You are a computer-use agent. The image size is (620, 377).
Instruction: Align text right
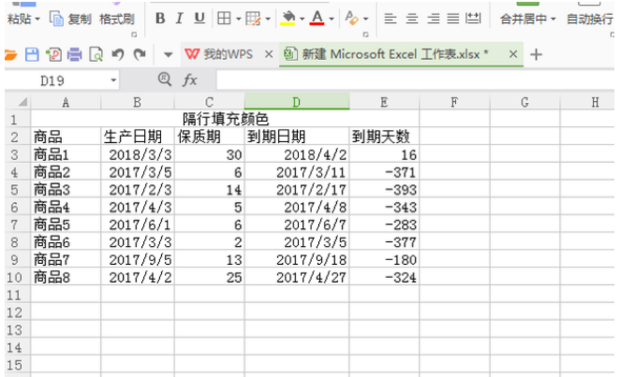pos(433,18)
